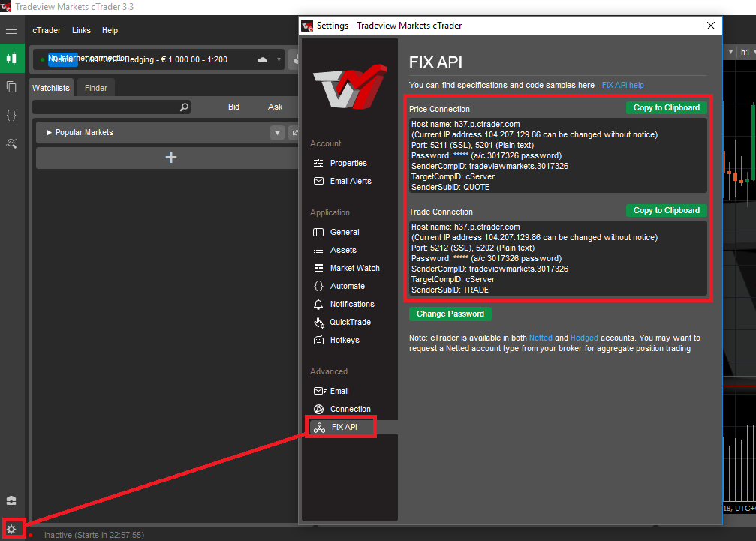Click the cloud icon in account bar
This screenshot has width=756, height=541.
point(262,60)
